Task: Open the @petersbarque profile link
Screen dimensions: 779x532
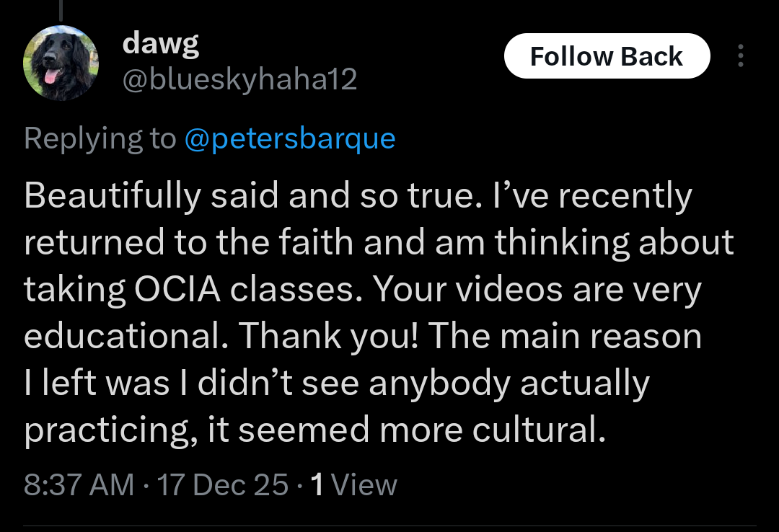Action: click(290, 138)
